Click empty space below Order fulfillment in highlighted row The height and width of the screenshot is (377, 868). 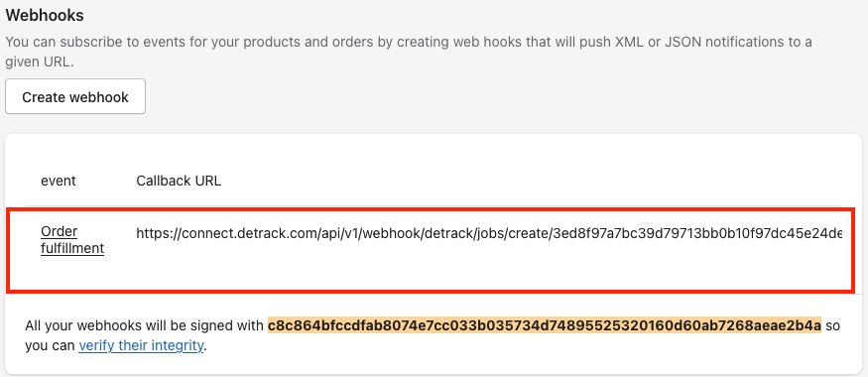[x=72, y=274]
